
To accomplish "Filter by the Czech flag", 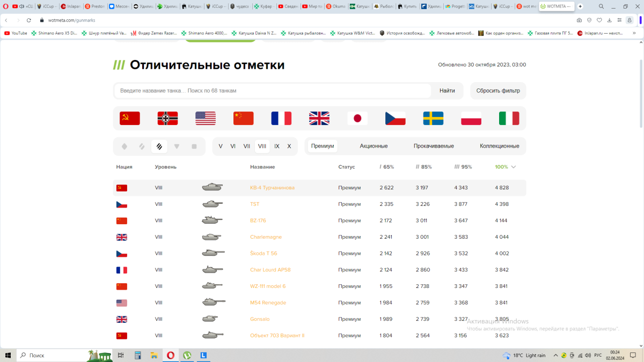I will click(396, 118).
